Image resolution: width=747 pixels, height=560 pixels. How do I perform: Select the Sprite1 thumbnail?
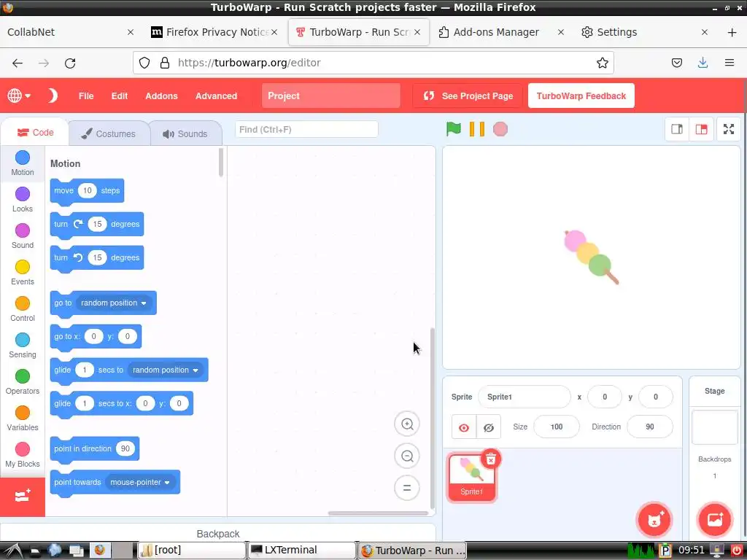tap(472, 477)
